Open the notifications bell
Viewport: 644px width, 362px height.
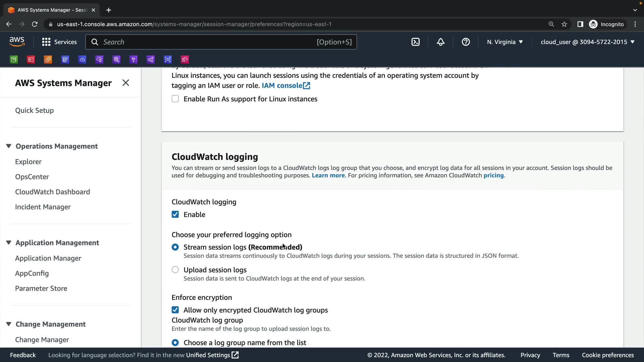click(x=440, y=42)
